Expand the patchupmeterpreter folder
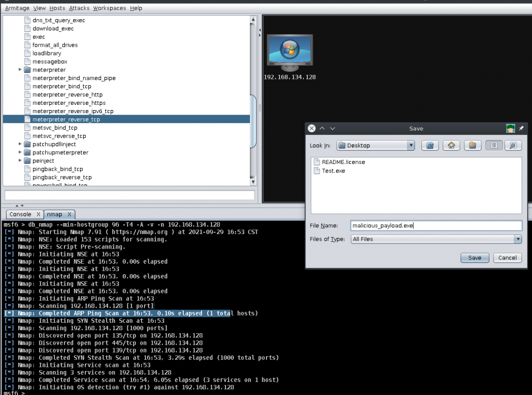 click(x=20, y=152)
